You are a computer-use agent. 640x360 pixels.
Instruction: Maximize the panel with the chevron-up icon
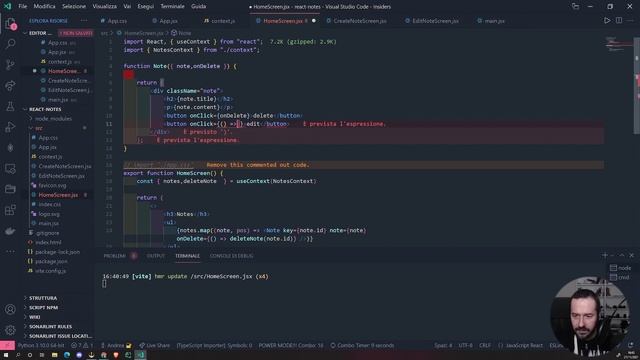click(622, 255)
